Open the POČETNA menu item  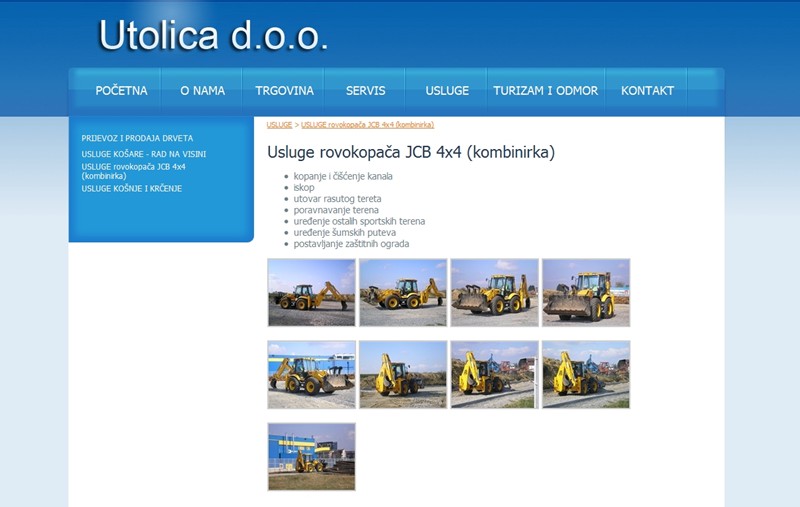(121, 91)
